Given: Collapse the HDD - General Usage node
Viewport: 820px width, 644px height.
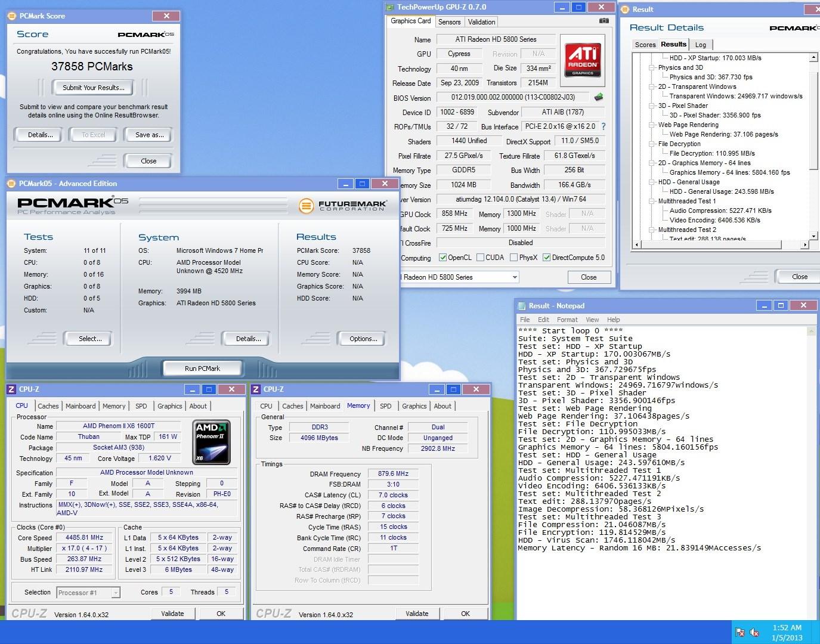Looking at the screenshot, I should pos(652,182).
